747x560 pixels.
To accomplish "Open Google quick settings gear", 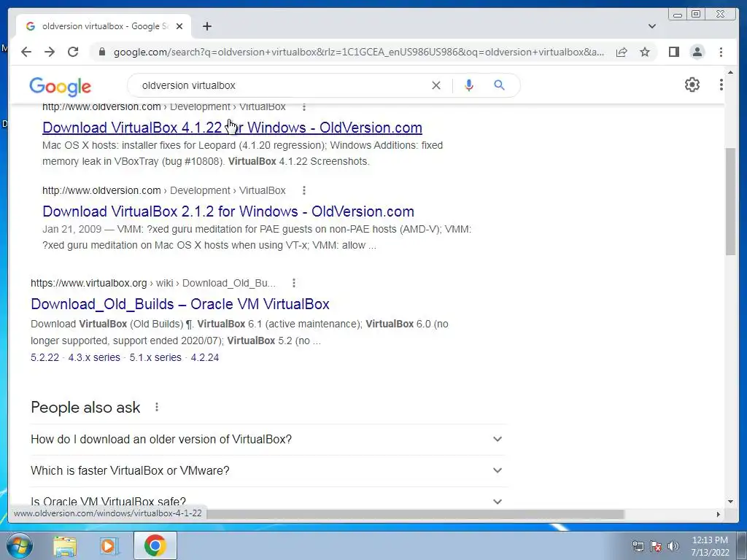I will [692, 85].
